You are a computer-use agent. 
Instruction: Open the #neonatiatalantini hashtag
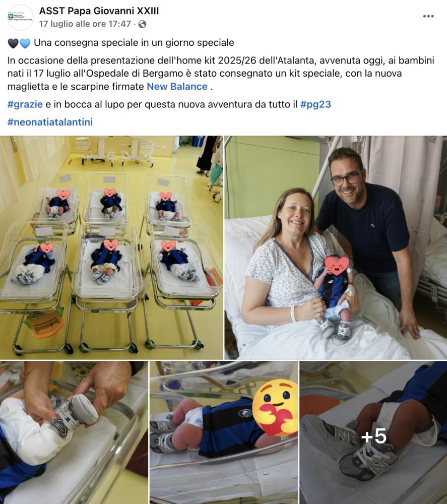coord(50,122)
